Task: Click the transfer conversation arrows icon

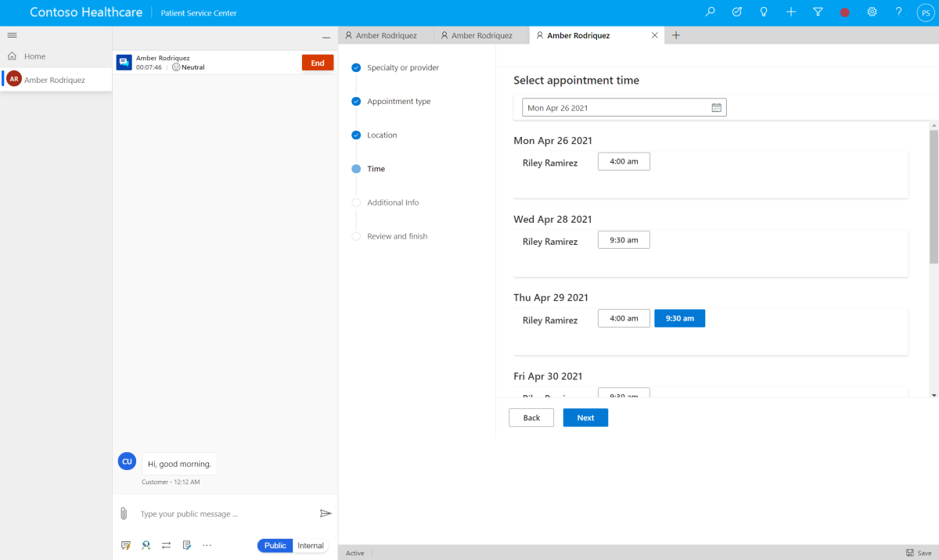Action: click(167, 545)
